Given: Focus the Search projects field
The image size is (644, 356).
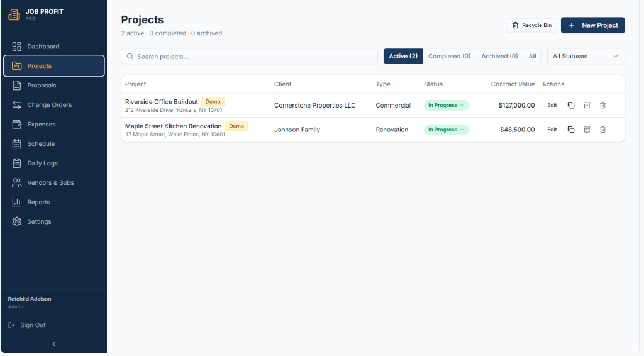Looking at the screenshot, I should click(249, 56).
